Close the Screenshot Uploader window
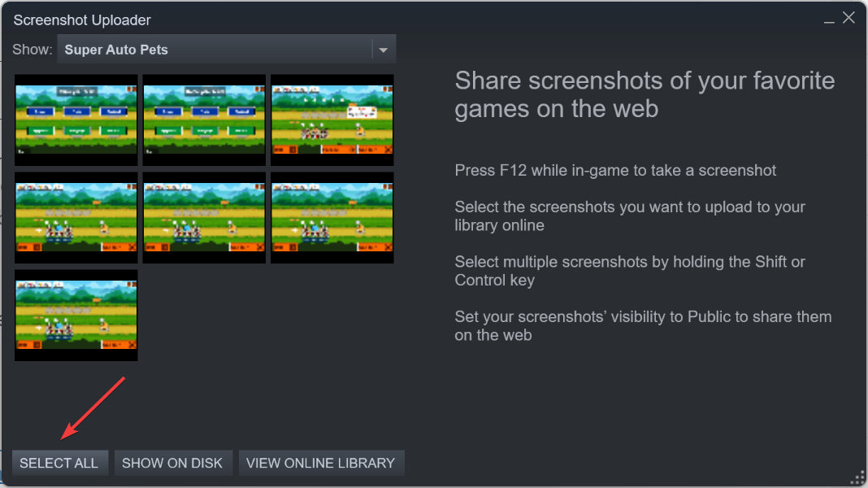Image resolution: width=868 pixels, height=488 pixels. pos(848,18)
